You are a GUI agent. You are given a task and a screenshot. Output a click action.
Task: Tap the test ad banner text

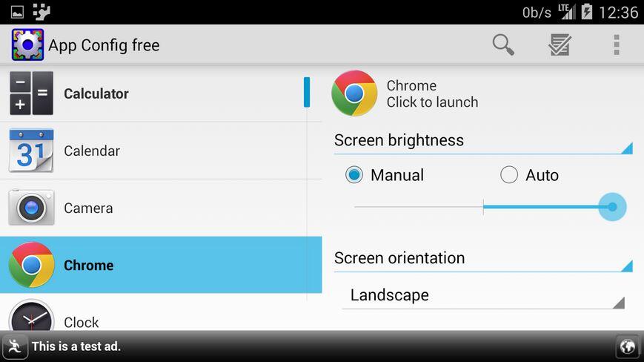[x=76, y=346]
